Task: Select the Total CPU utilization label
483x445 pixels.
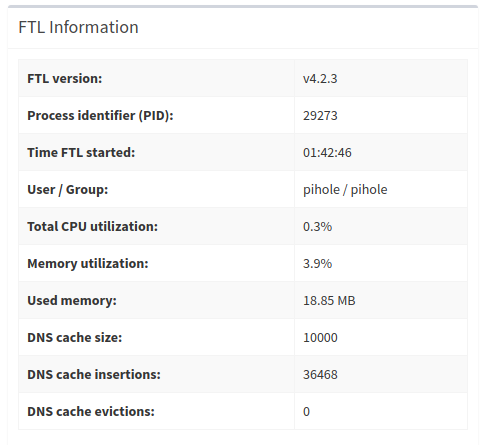Action: point(92,227)
